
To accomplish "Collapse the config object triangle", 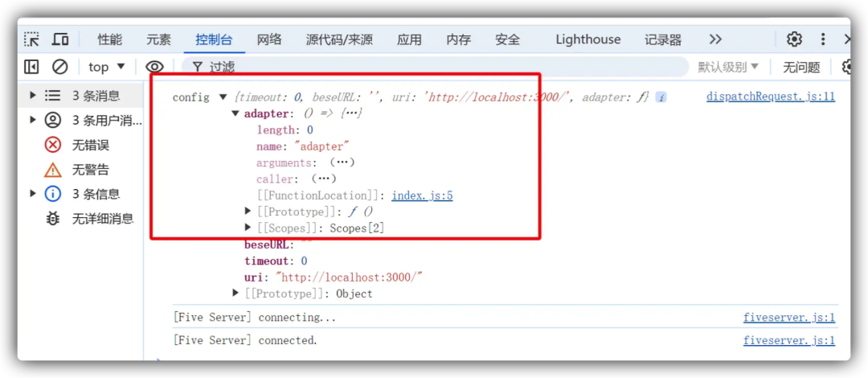I will pyautogui.click(x=223, y=97).
